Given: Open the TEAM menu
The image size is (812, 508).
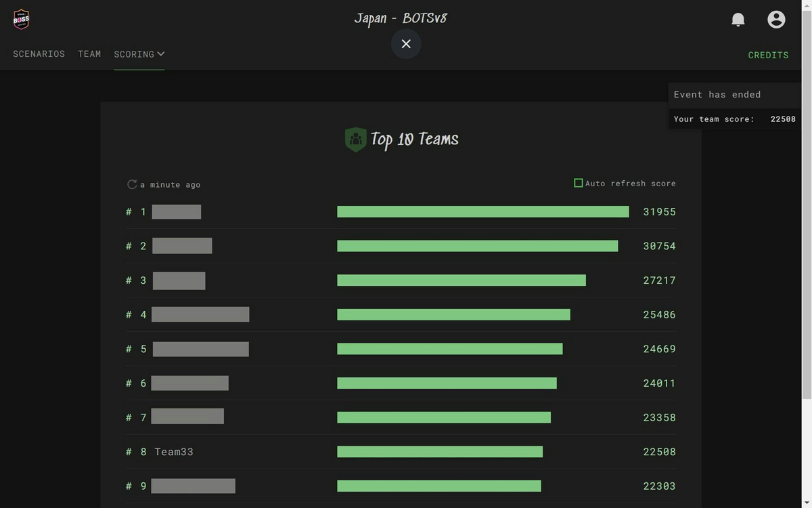Looking at the screenshot, I should (89, 54).
